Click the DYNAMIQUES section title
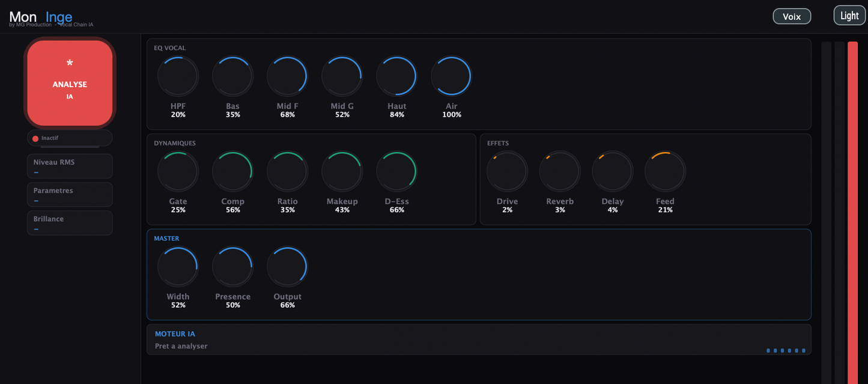 click(175, 144)
